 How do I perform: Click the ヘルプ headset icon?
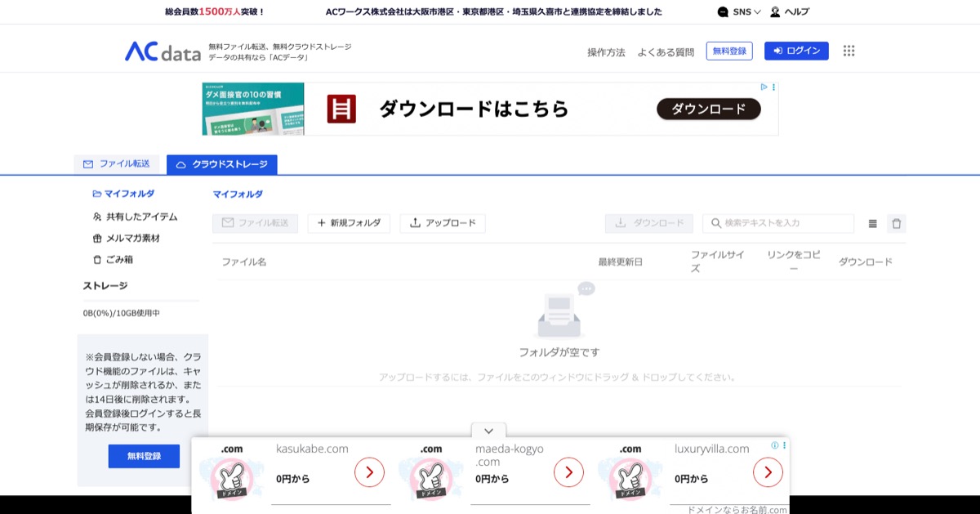tap(776, 11)
